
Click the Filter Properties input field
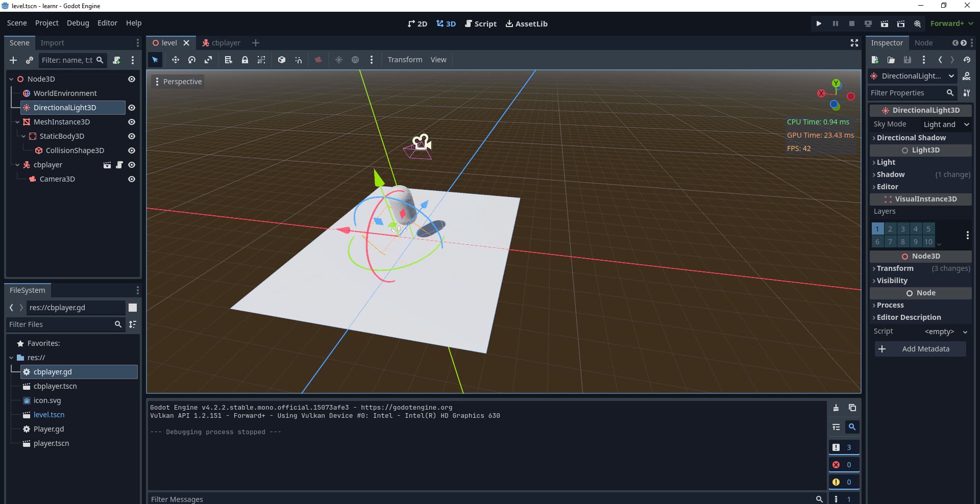(x=913, y=93)
